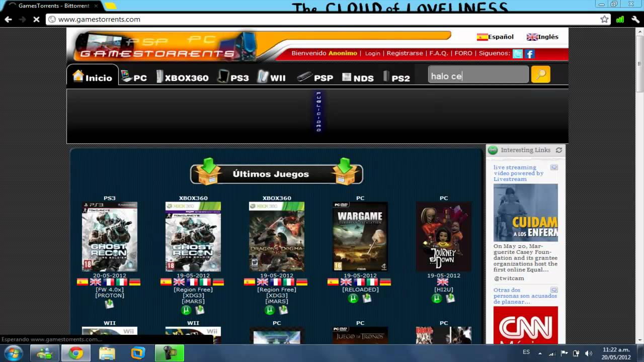Click the house icon on Inicio tab
Screen dimensions: 644x362
78,76
